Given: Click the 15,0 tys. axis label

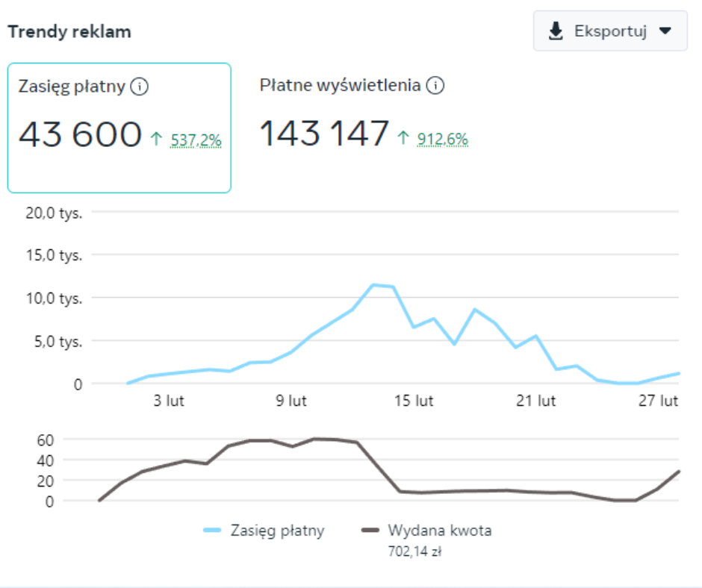Looking at the screenshot, I should pyautogui.click(x=55, y=255).
